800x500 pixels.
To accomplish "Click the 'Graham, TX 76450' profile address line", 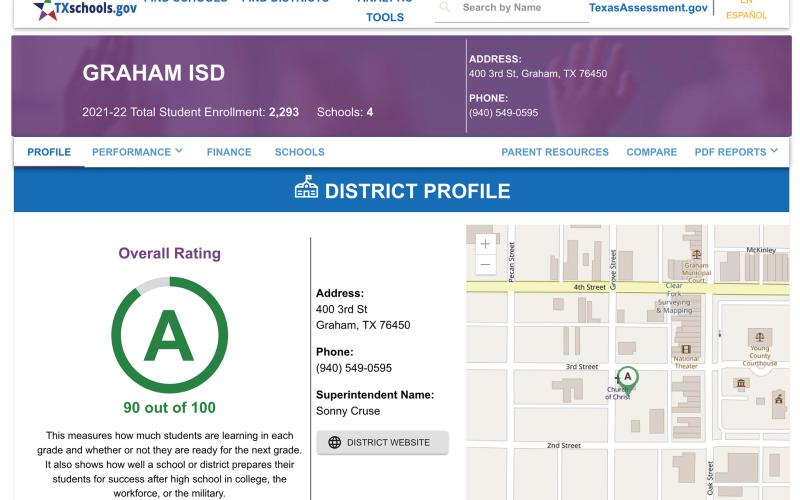I will [x=363, y=325].
